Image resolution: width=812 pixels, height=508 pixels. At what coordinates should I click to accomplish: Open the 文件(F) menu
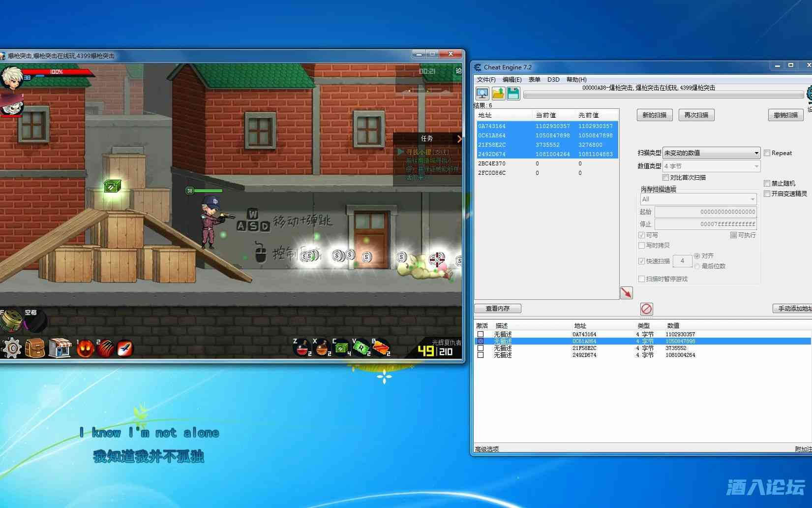[x=486, y=80]
